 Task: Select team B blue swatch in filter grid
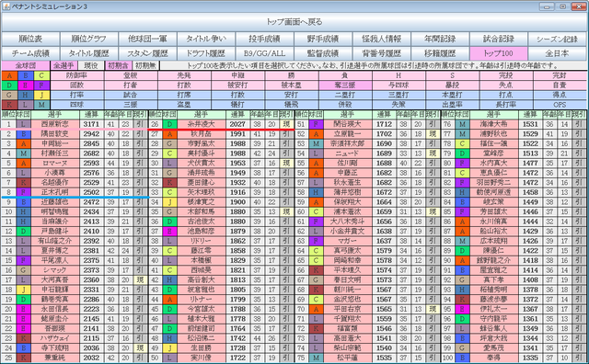click(26, 75)
